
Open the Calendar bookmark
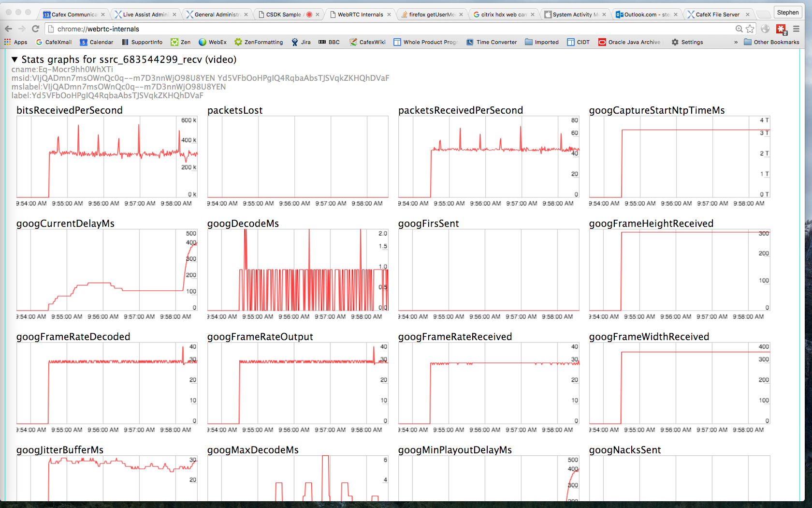(97, 42)
